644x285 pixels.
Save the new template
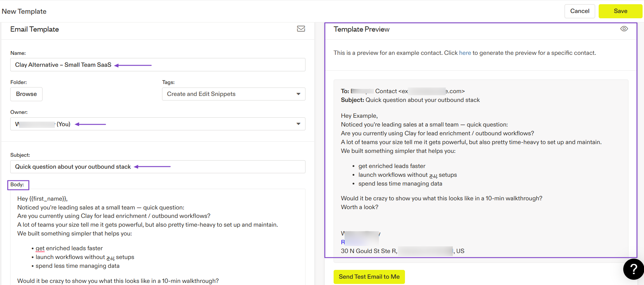click(x=620, y=11)
